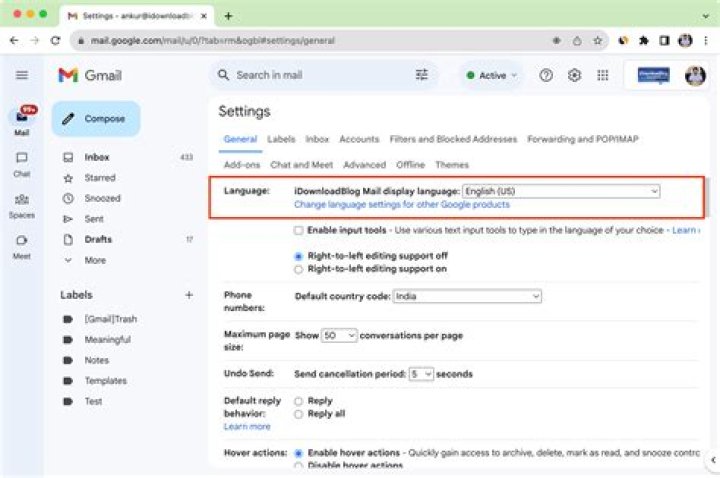Select Enable hover actions
The height and width of the screenshot is (478, 720).
pyautogui.click(x=298, y=454)
